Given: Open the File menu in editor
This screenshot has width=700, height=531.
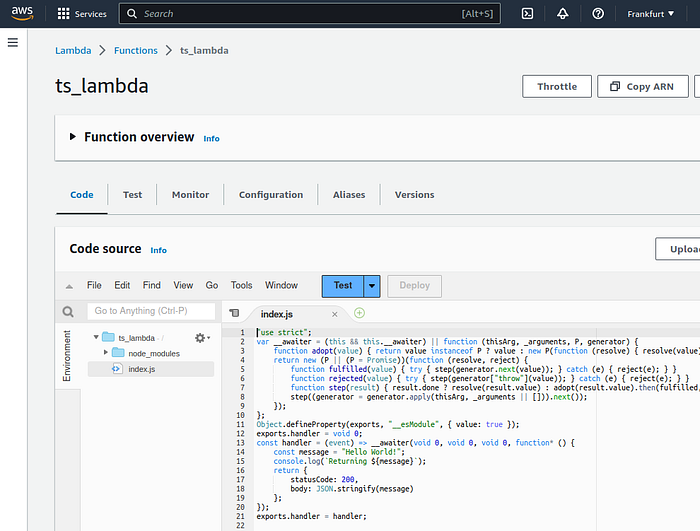Looking at the screenshot, I should point(94,285).
